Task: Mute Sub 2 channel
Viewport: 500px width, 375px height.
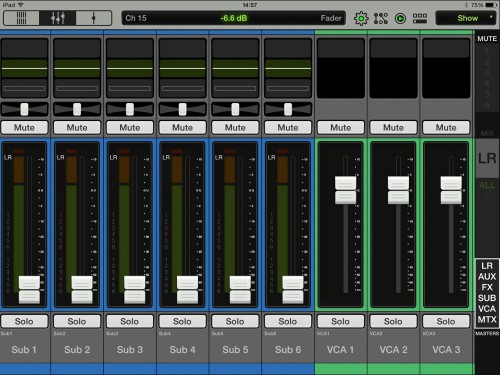Action: pos(77,128)
